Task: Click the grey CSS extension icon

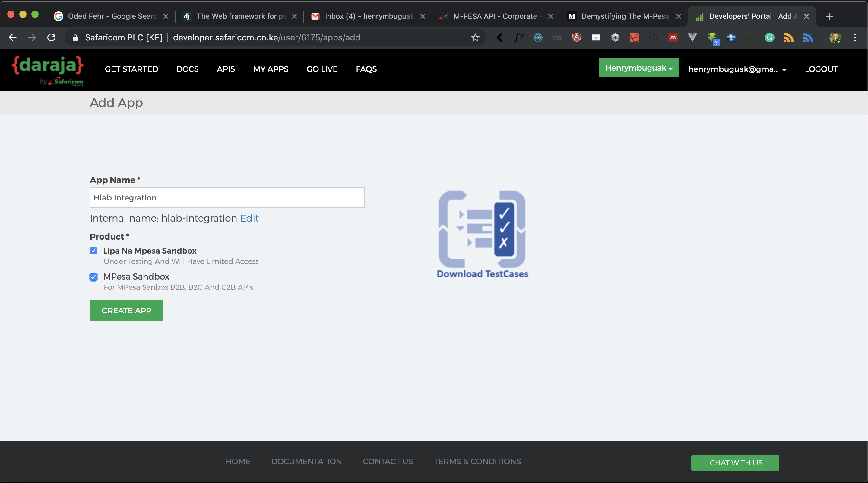Action: pos(557,37)
